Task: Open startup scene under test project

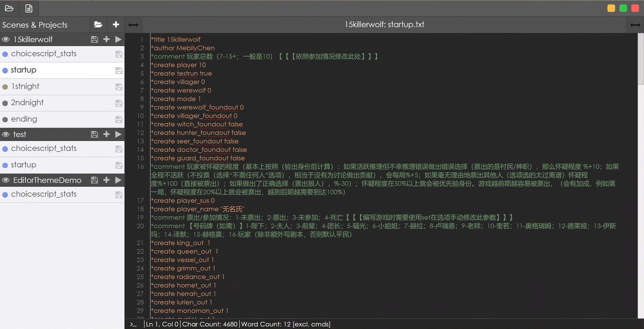Action: coord(62,165)
